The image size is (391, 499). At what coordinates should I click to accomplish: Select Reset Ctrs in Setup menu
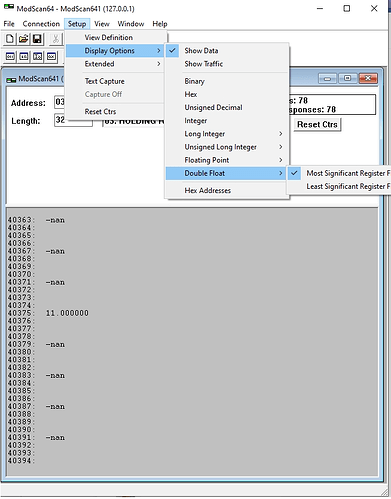[x=115, y=112]
